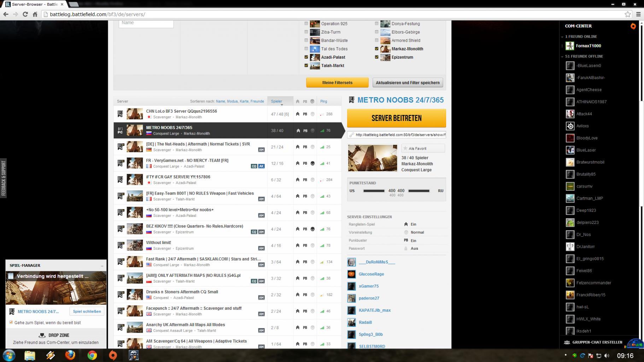Uncheck the Azadi-Palast map filter
644x362 pixels.
tap(306, 57)
